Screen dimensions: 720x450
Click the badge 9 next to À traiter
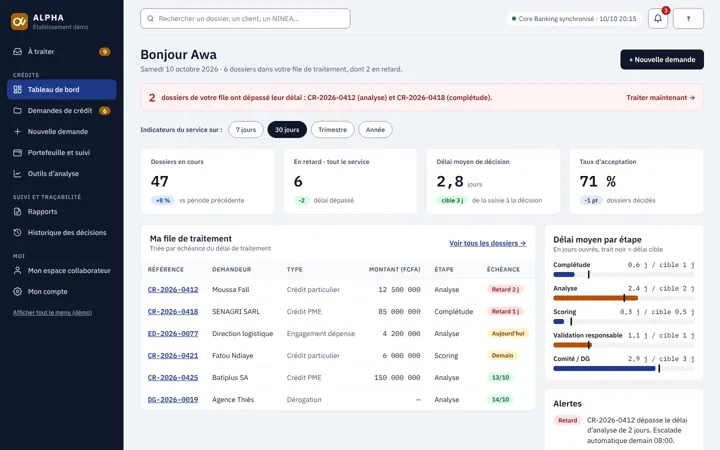point(105,51)
